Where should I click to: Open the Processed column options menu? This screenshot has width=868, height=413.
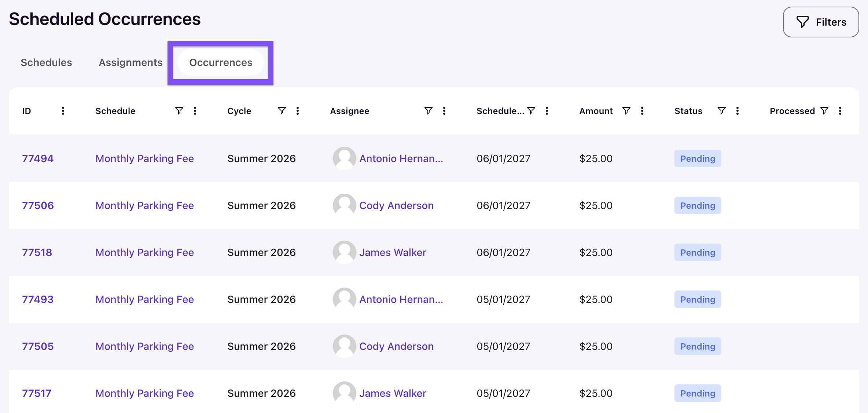[x=840, y=111]
